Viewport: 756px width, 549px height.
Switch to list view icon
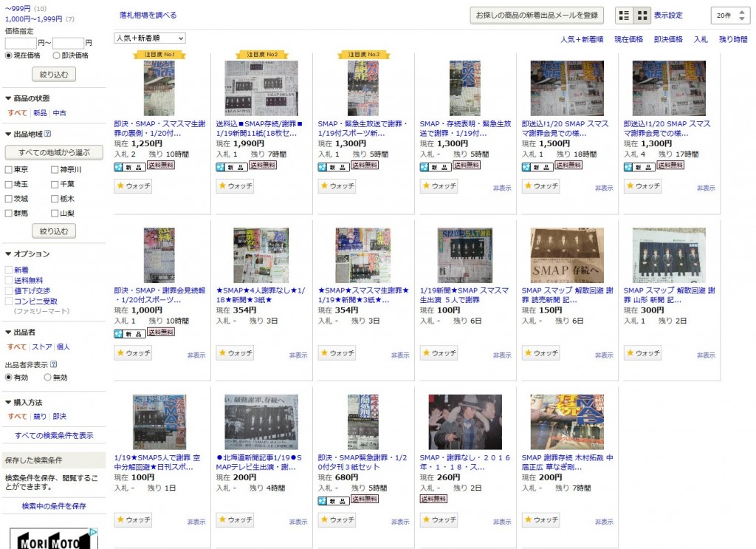pos(624,16)
